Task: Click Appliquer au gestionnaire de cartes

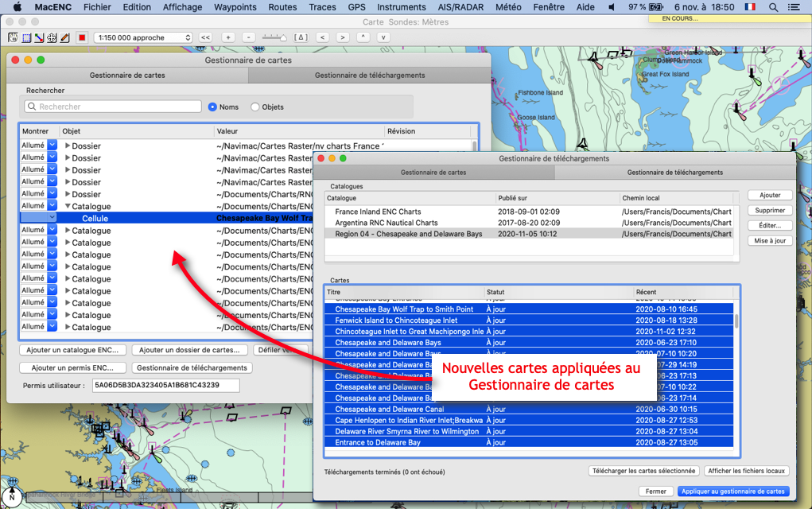Action: [732, 492]
